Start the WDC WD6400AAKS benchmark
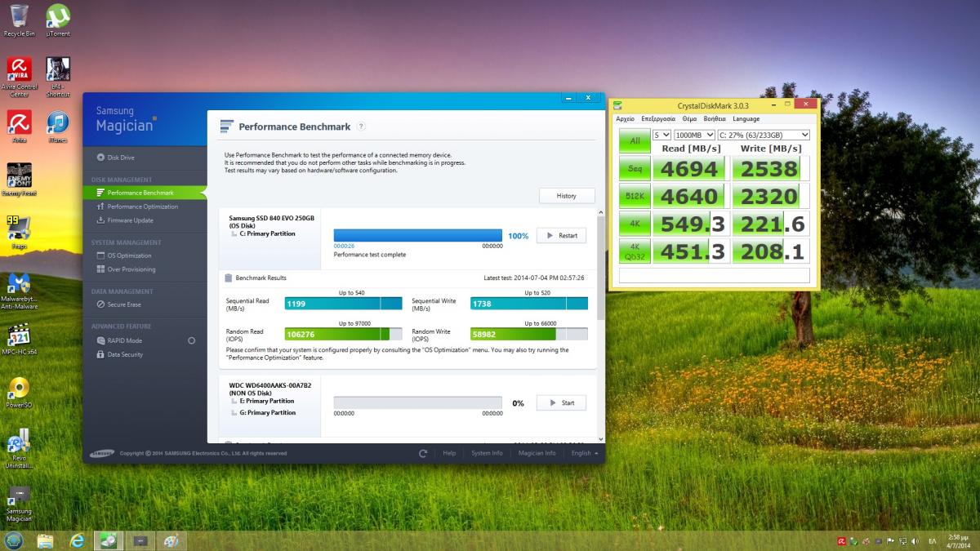 pos(561,402)
